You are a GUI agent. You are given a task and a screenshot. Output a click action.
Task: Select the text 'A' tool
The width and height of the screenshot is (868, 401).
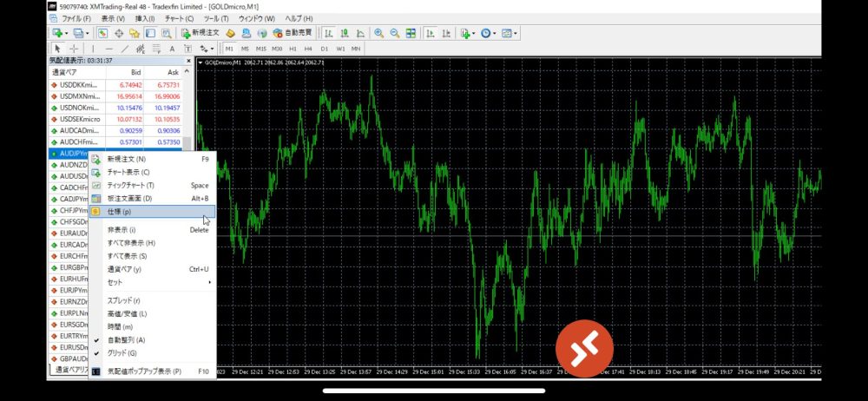[172, 49]
